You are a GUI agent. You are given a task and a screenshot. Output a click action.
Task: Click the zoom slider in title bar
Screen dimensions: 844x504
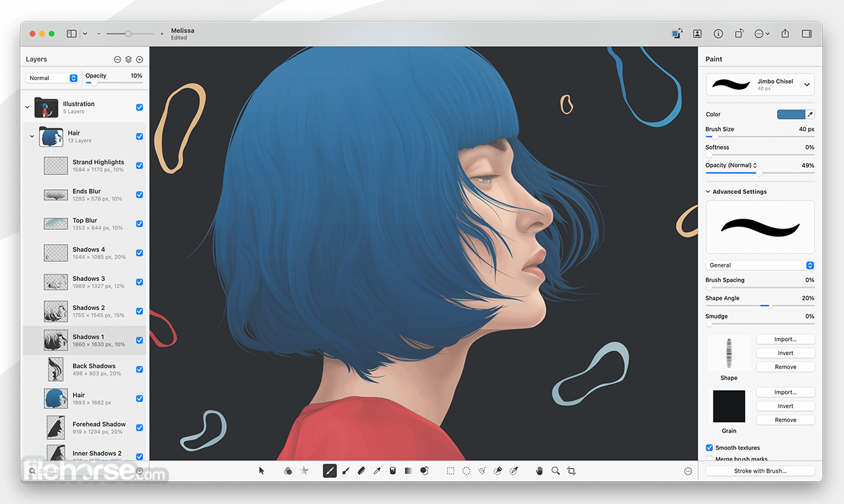pos(130,33)
